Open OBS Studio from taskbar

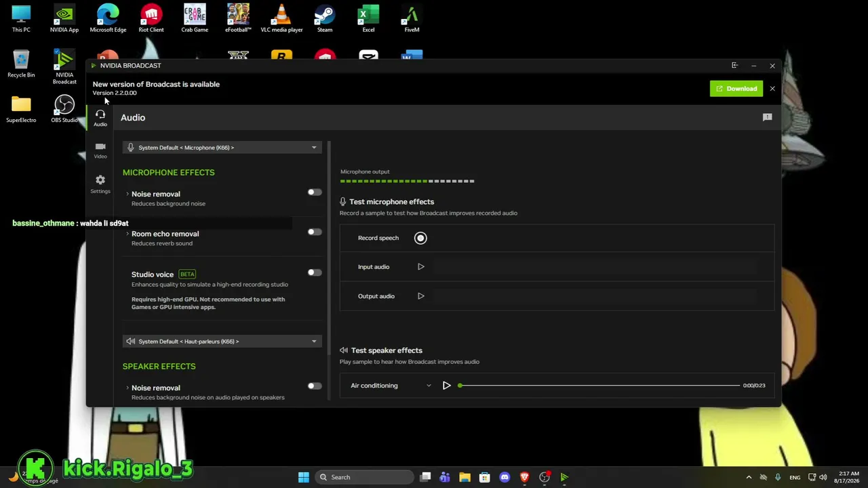[544, 477]
